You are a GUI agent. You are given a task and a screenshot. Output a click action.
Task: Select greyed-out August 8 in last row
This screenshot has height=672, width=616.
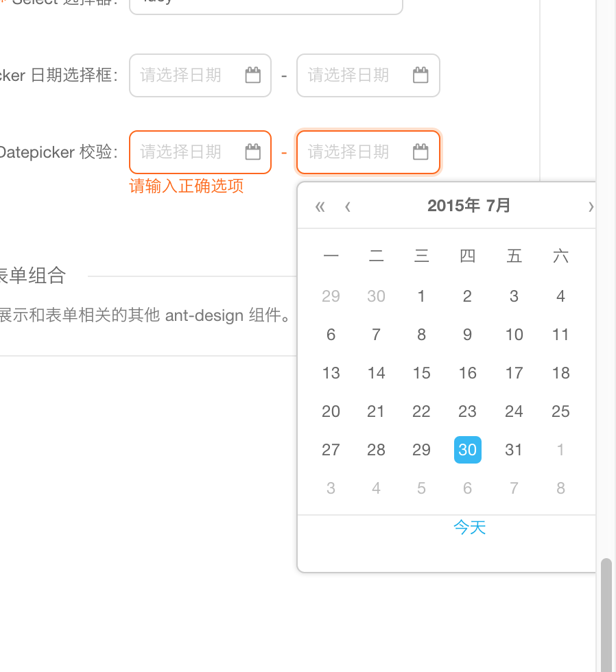[x=560, y=488]
